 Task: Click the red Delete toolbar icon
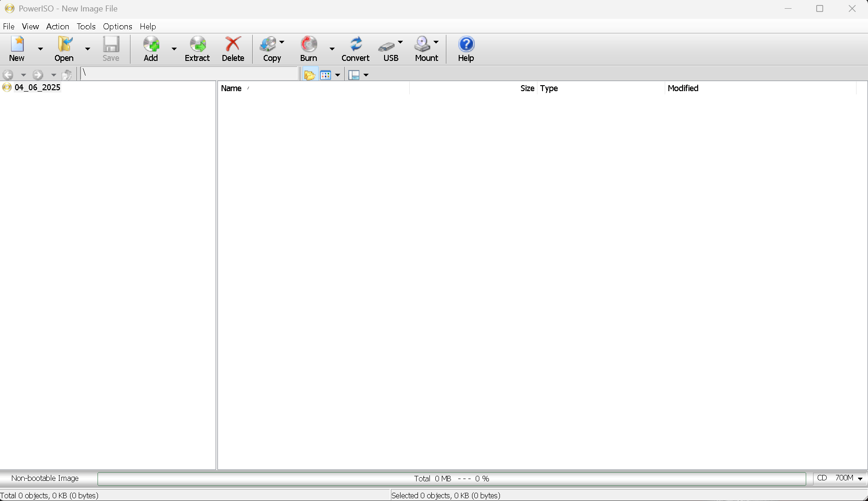[233, 44]
